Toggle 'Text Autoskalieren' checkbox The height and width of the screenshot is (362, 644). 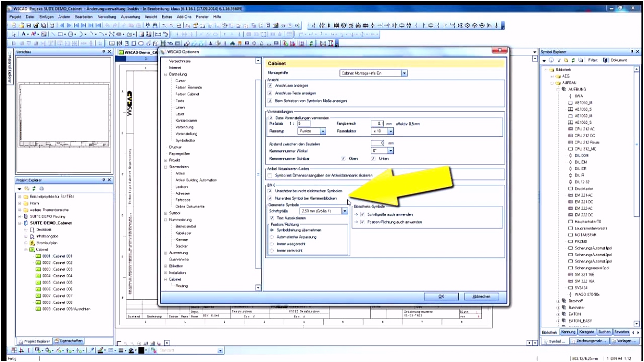click(x=271, y=217)
